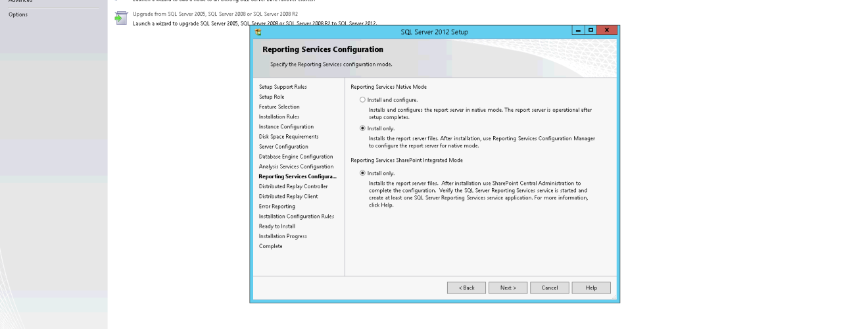Click Ready to Install step

tap(277, 226)
